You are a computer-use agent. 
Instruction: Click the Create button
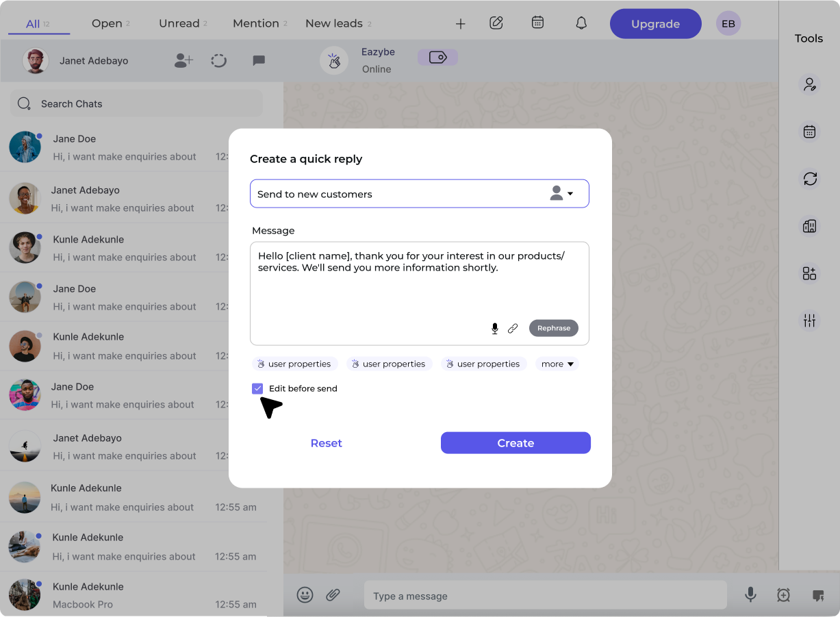516,442
